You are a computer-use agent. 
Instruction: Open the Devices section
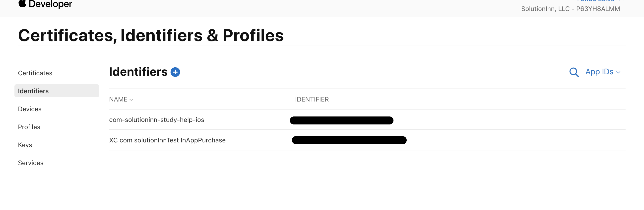pos(30,109)
